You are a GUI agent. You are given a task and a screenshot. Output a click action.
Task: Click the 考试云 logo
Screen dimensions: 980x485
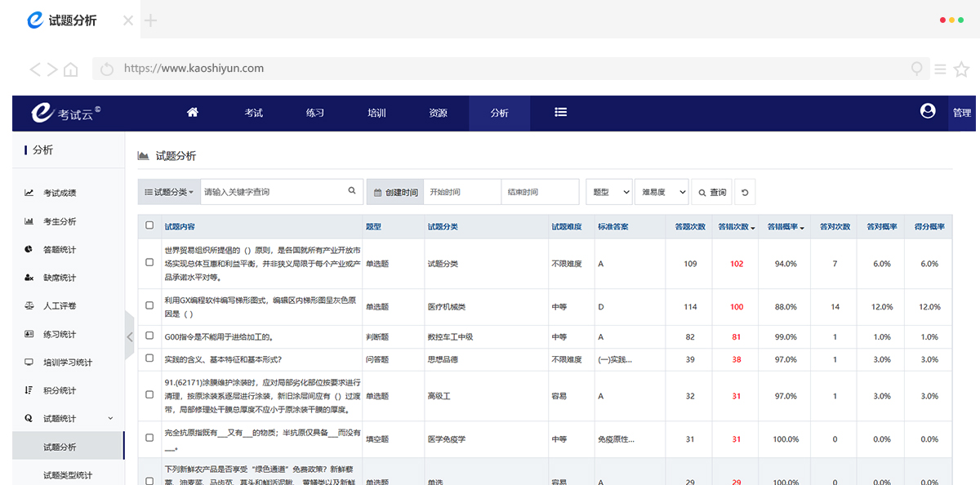pos(66,113)
